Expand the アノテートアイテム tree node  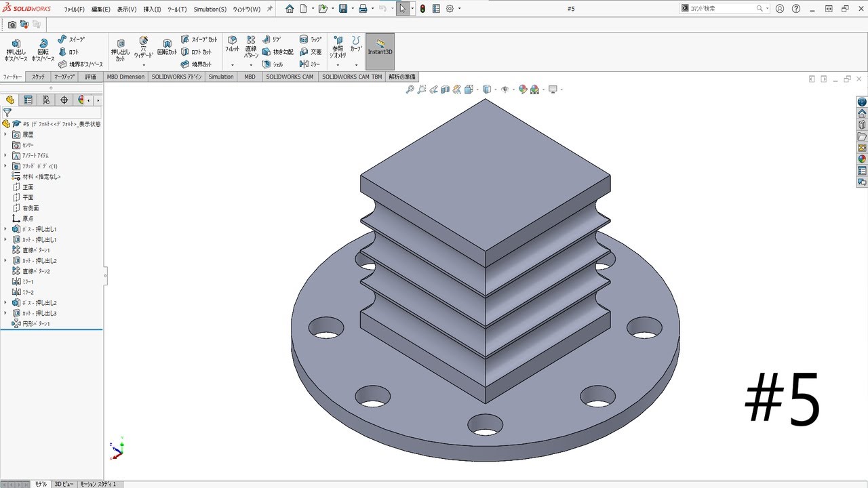tap(5, 155)
